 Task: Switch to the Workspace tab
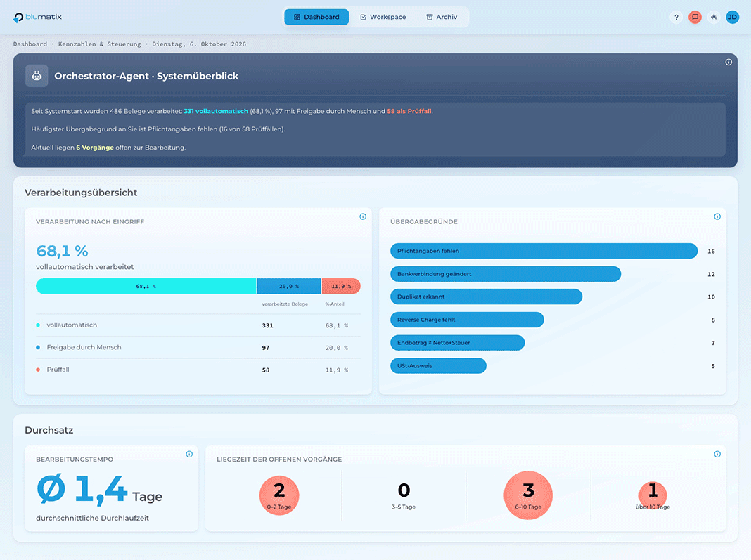point(383,17)
